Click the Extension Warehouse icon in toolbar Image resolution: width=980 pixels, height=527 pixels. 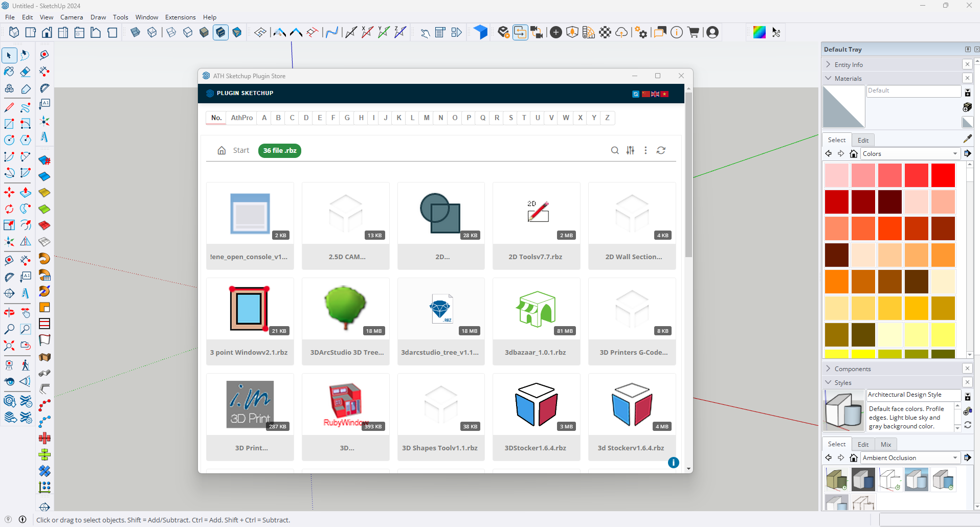pos(693,33)
